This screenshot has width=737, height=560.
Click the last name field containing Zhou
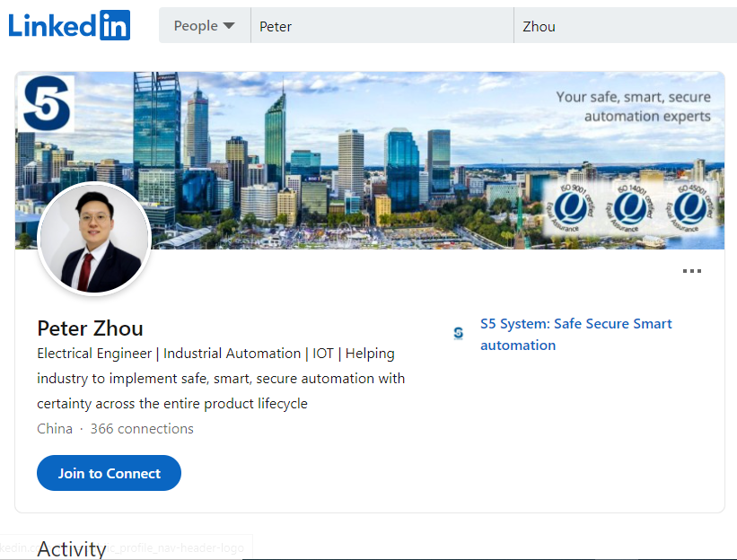[624, 26]
